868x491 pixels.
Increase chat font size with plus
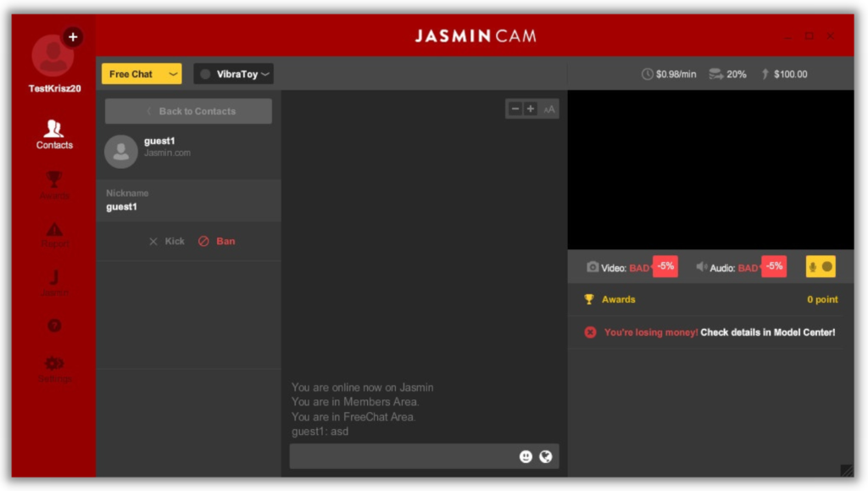click(531, 109)
